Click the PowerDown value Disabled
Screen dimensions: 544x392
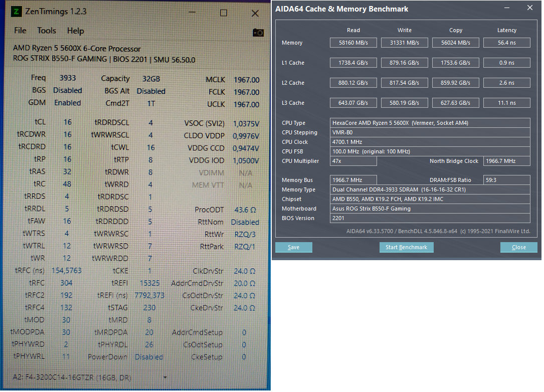click(x=149, y=356)
